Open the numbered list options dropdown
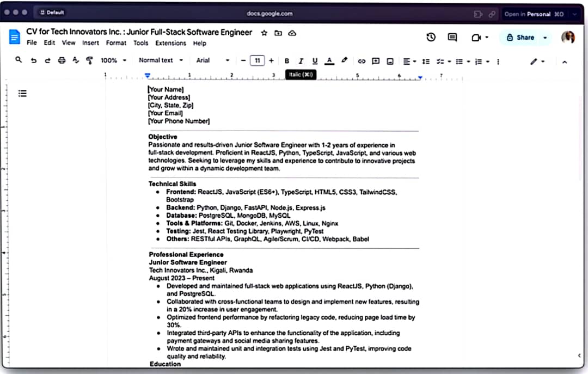 pyautogui.click(x=487, y=62)
